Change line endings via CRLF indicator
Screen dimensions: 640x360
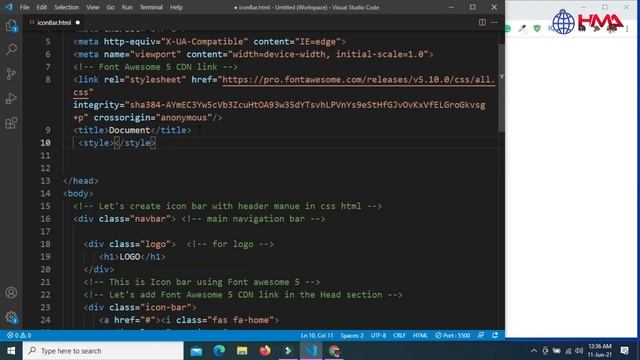click(399, 336)
